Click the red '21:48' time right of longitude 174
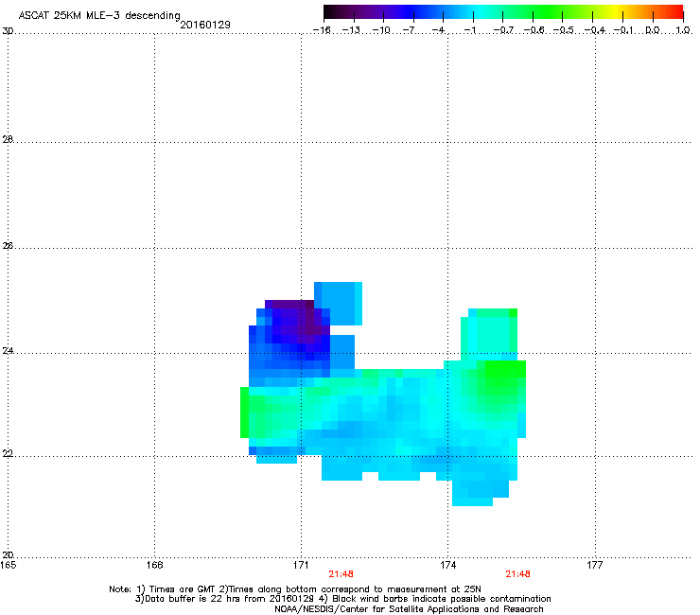Image resolution: width=700 pixels, height=615 pixels. [x=517, y=574]
